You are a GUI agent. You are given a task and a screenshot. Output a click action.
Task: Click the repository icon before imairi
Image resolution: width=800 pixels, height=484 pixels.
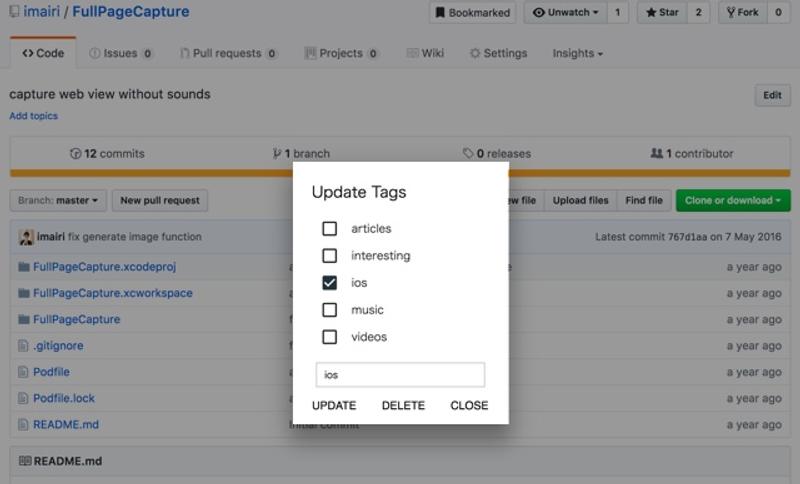tap(14, 12)
